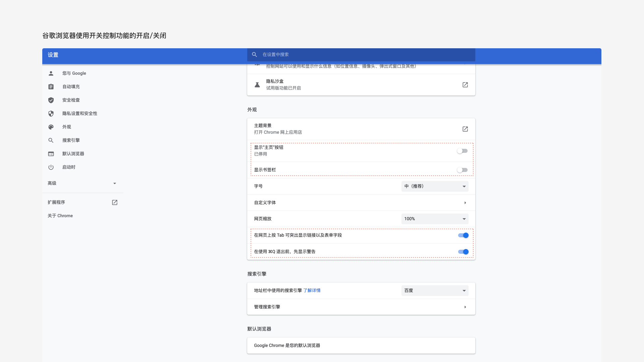Click the external link icon for 隐私沙盒
Viewport: 644px width, 362px height.
(465, 85)
